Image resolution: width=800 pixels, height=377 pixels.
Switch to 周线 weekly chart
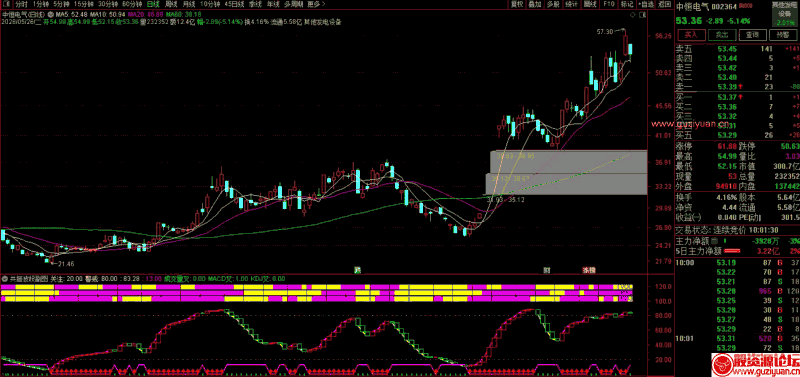point(171,5)
